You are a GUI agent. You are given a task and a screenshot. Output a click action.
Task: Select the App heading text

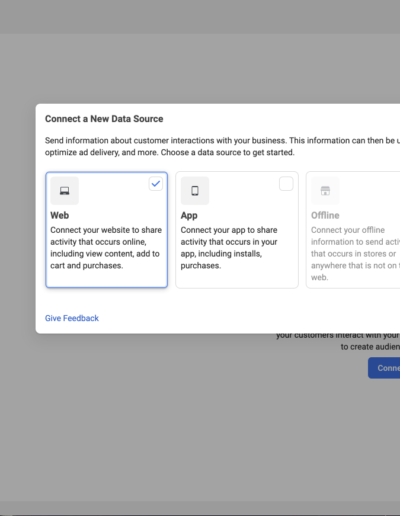tap(189, 216)
